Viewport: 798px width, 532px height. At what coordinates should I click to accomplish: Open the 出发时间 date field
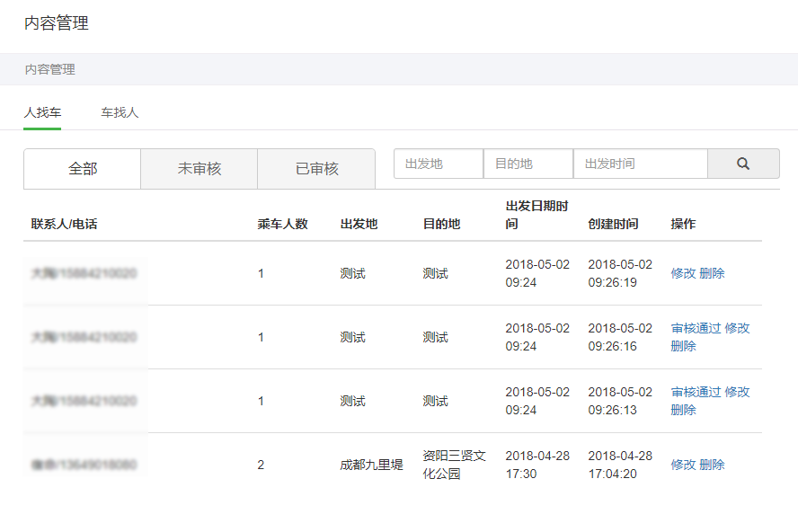pyautogui.click(x=640, y=164)
